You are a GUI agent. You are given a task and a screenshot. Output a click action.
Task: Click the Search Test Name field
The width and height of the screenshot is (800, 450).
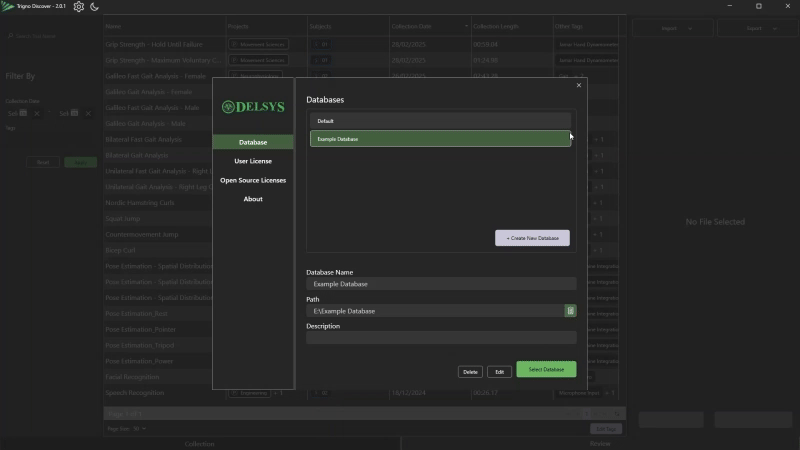click(x=51, y=36)
